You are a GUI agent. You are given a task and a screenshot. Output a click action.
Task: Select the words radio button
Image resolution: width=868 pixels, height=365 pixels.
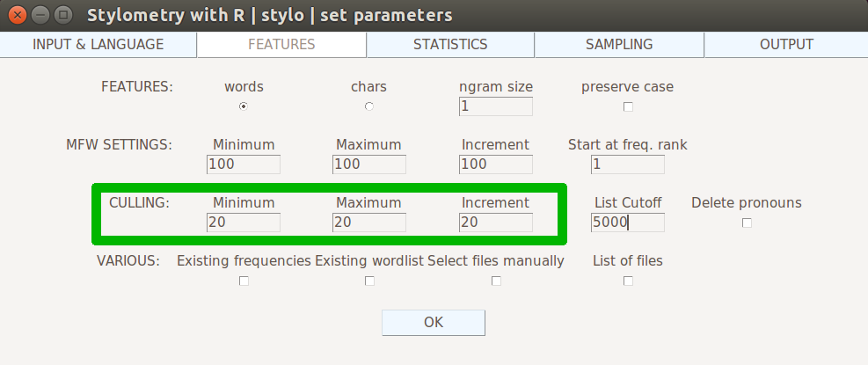point(244,107)
